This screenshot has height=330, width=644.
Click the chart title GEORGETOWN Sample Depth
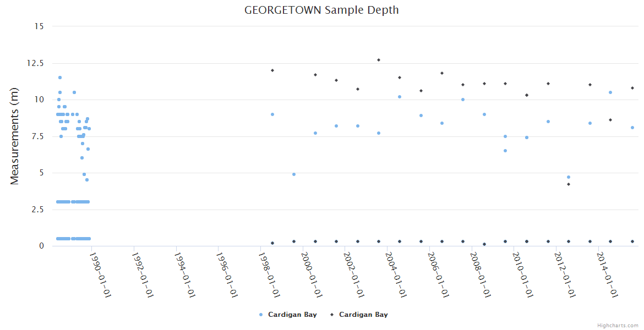pyautogui.click(x=321, y=10)
